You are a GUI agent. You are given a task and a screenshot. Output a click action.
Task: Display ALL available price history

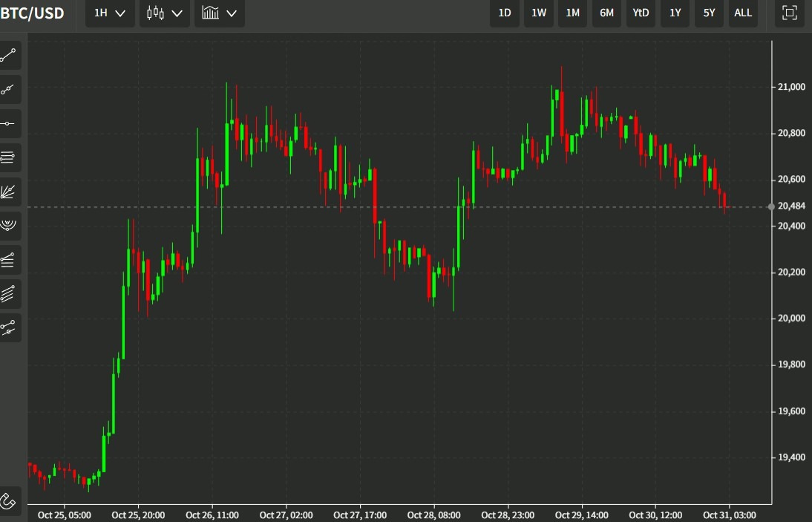coord(742,13)
